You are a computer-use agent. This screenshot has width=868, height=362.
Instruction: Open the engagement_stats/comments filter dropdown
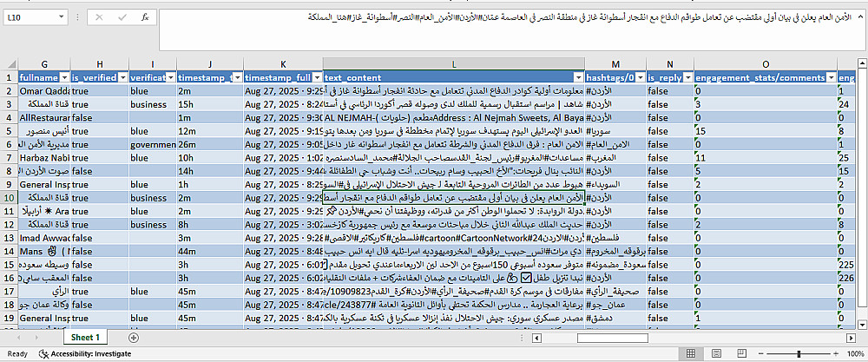(x=832, y=77)
